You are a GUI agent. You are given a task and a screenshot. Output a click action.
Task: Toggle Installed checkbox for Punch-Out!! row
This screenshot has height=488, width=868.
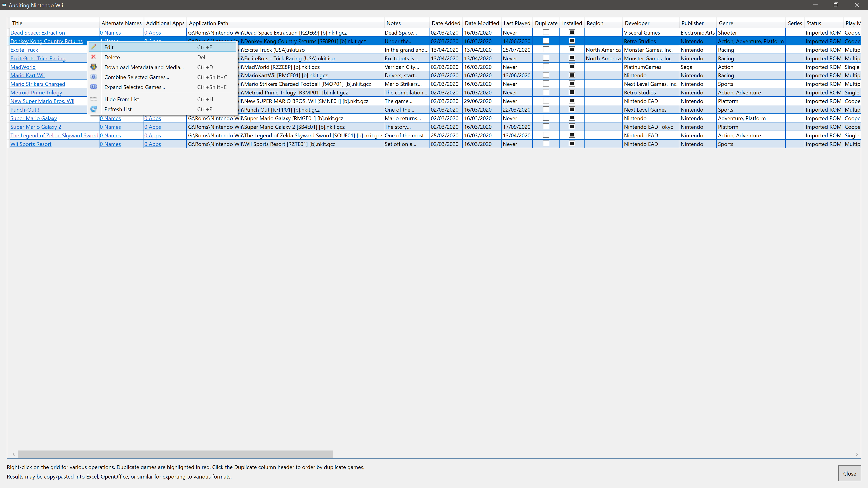(572, 109)
